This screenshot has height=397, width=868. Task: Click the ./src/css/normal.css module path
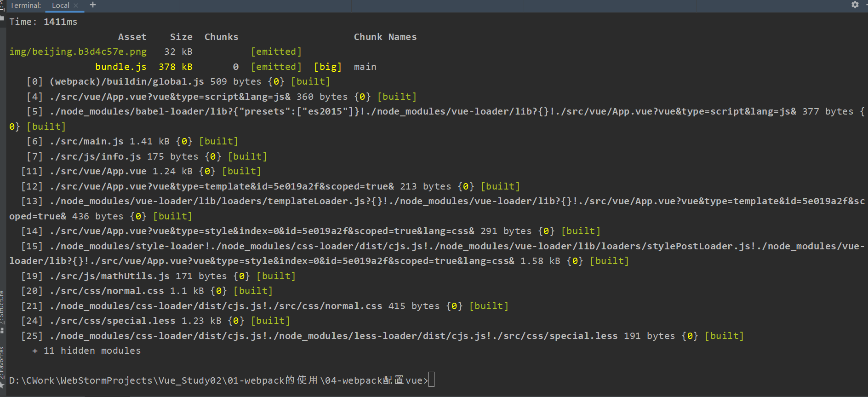[107, 291]
